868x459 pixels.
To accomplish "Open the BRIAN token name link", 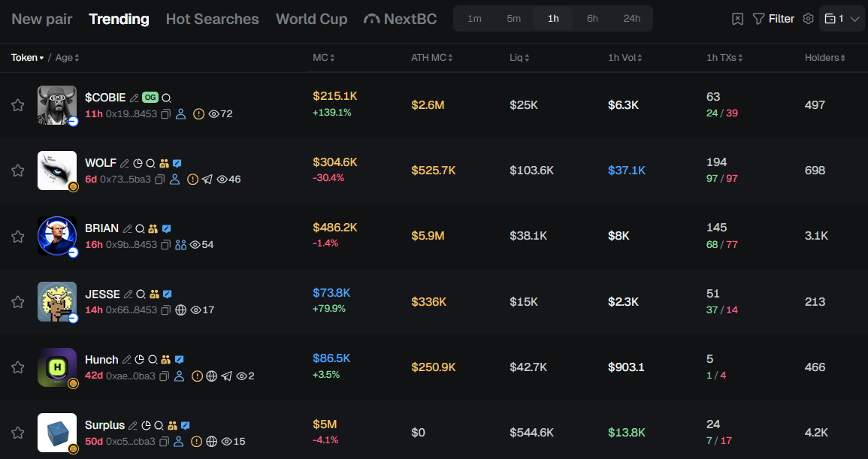I will tap(102, 228).
